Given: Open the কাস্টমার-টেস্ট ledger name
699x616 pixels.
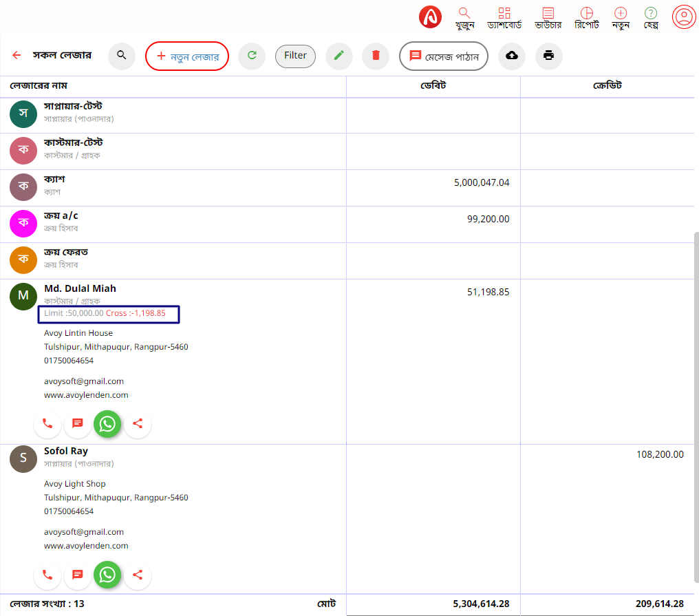Looking at the screenshot, I should 73,143.
